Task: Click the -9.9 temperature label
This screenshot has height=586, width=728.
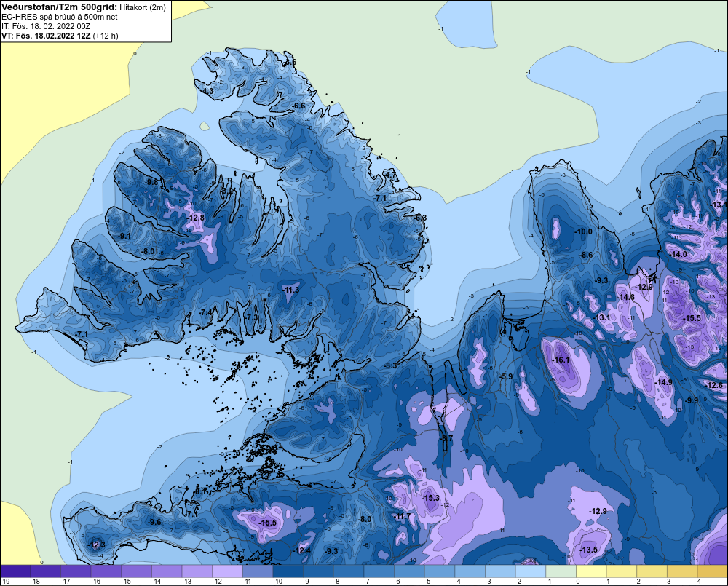Action: 692,400
